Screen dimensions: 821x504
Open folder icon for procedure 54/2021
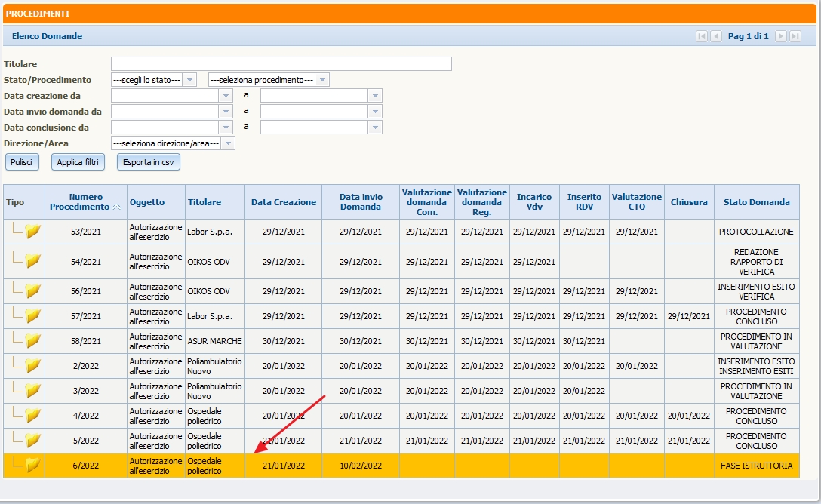point(32,260)
